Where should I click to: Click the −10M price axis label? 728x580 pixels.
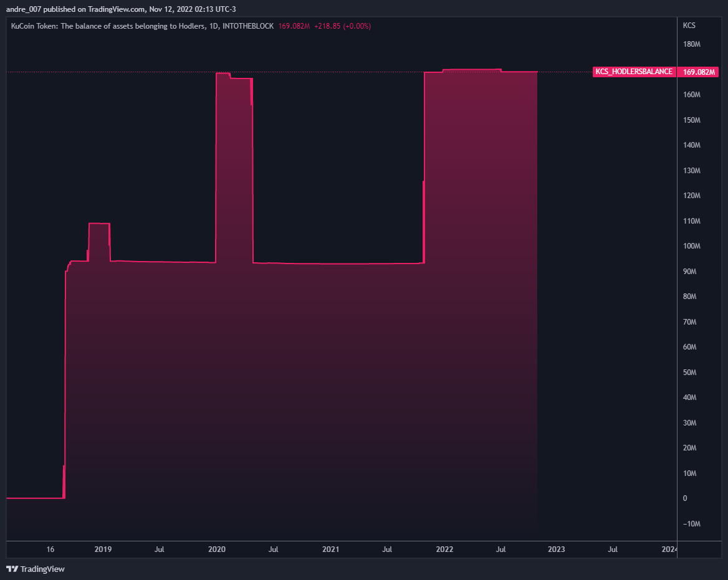point(691,524)
